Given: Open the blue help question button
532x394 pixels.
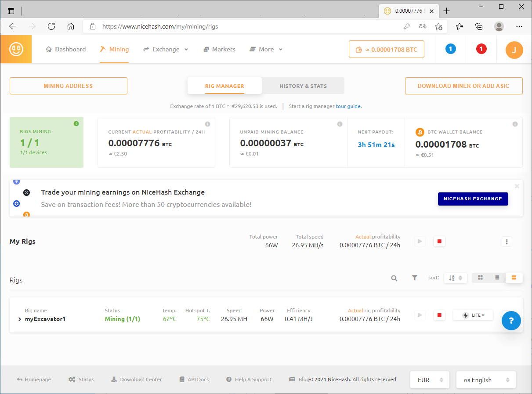Looking at the screenshot, I should coord(511,321).
